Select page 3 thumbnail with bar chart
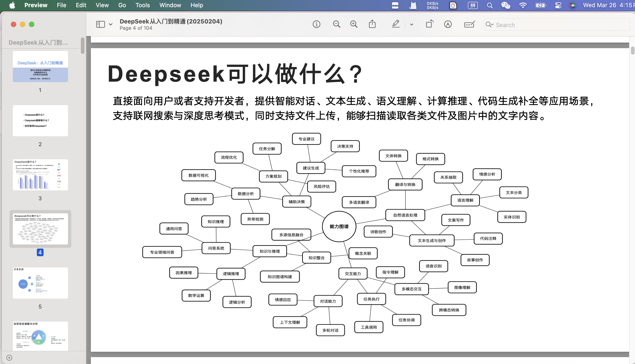Viewport: 635px width, 364px height. click(40, 175)
